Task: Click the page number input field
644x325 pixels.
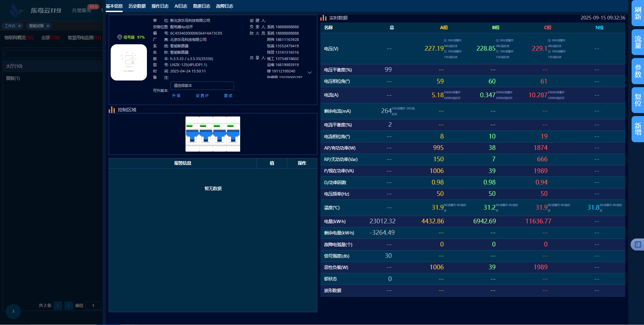Action: 93,306
